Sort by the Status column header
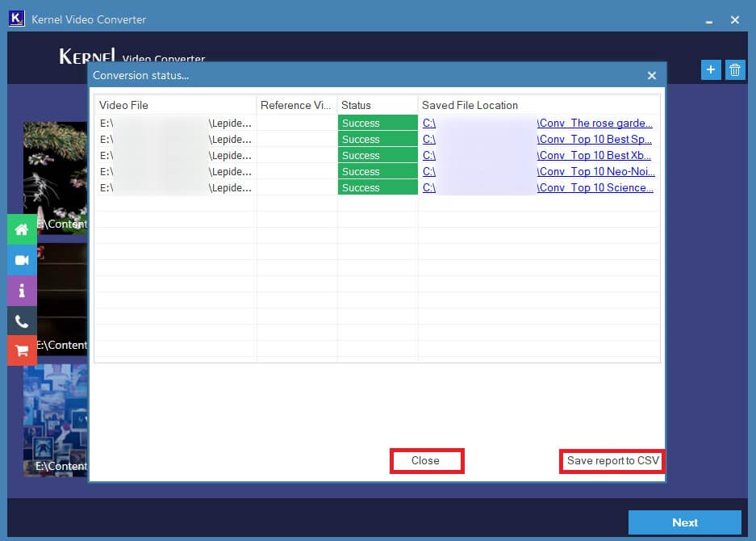The image size is (756, 541). click(378, 105)
